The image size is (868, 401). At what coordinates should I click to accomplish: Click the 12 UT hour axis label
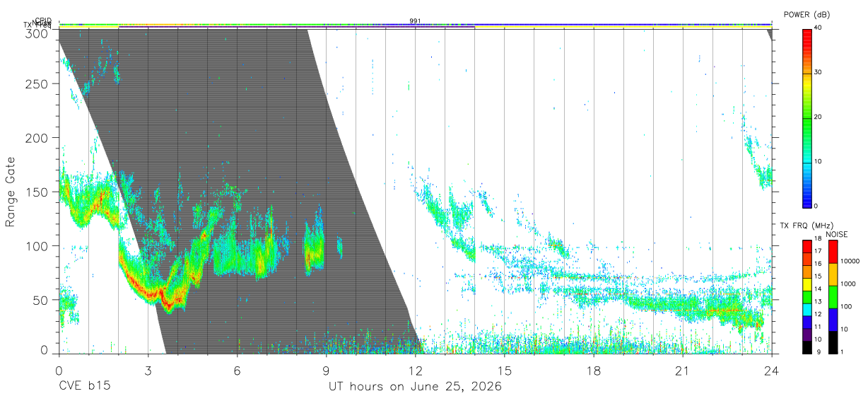pos(416,370)
